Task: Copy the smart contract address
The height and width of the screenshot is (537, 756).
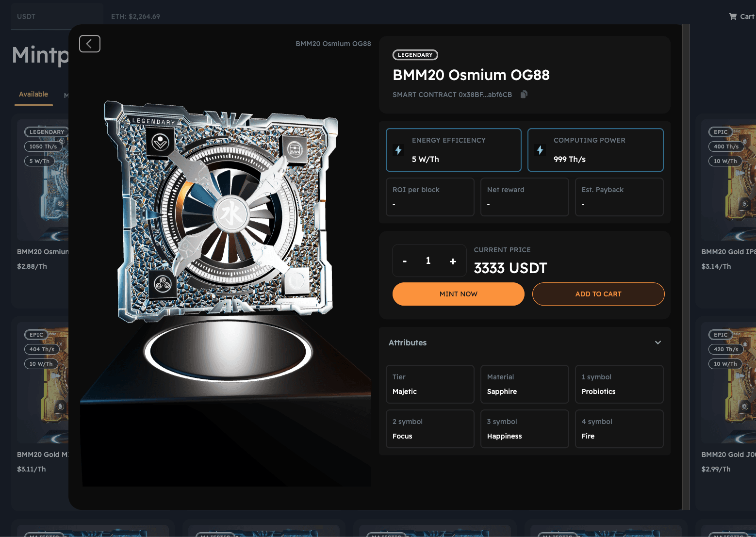Action: 524,95
